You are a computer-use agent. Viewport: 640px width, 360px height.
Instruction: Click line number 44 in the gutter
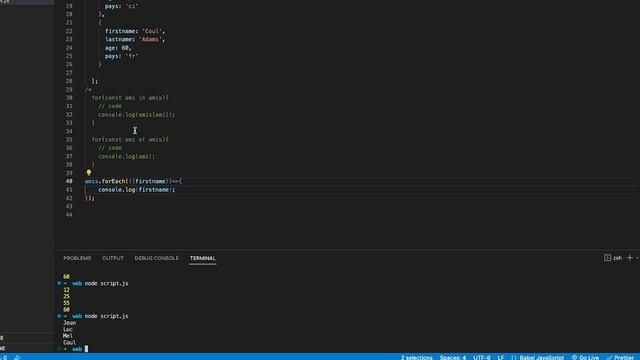[x=69, y=215]
